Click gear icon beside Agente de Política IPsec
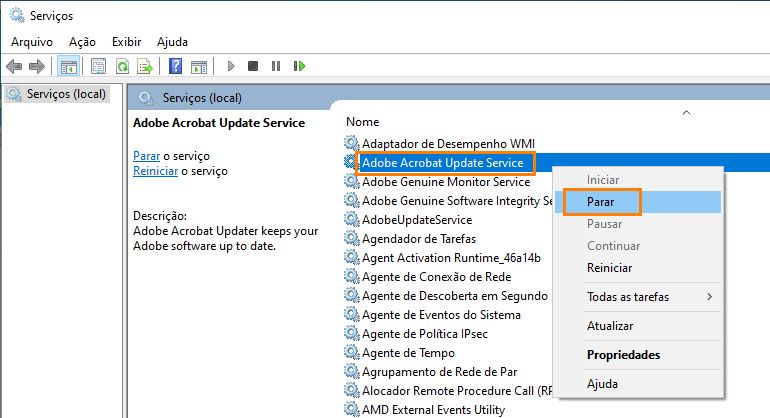 351,334
